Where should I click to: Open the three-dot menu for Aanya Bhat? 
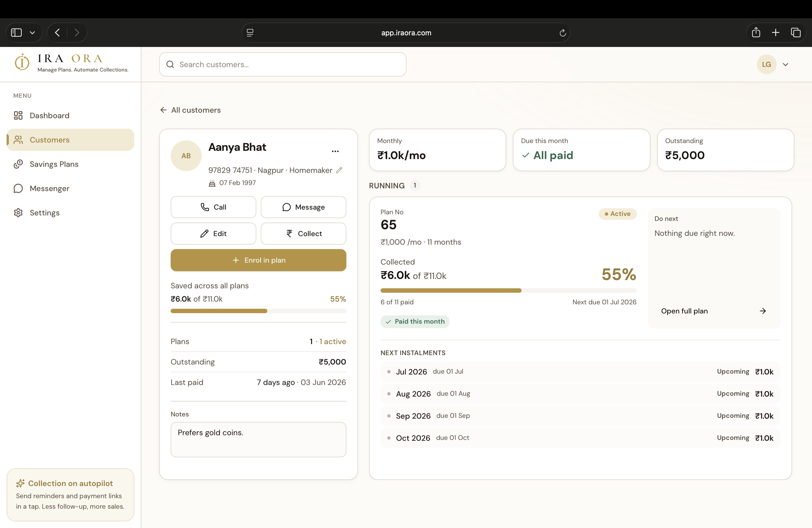click(335, 151)
